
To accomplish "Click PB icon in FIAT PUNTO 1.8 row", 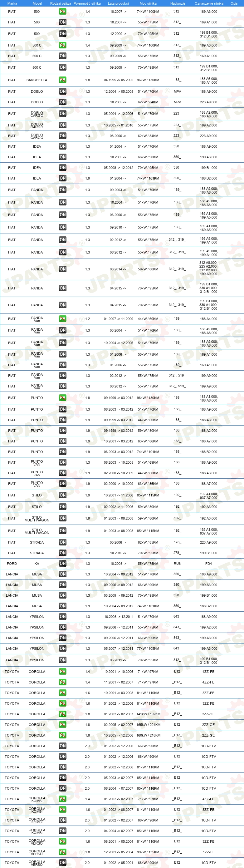I will (x=63, y=397).
